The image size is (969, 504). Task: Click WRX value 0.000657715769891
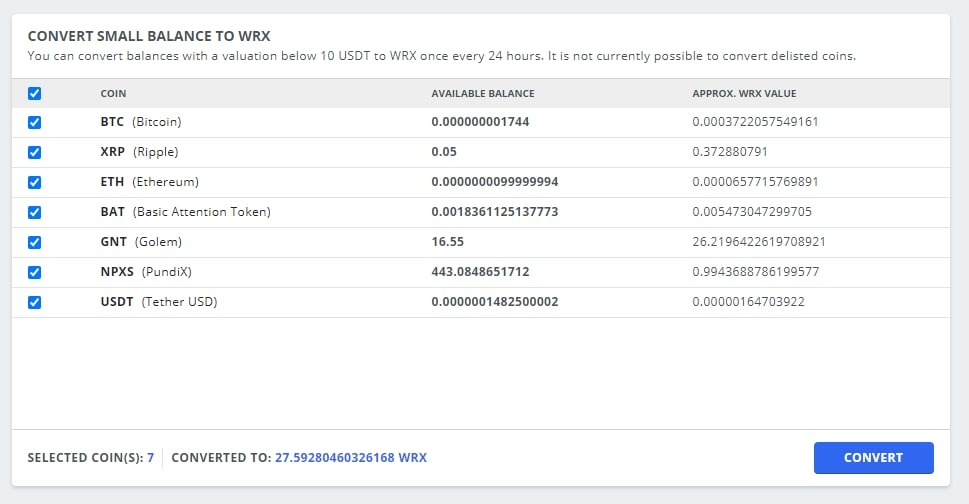(x=755, y=182)
